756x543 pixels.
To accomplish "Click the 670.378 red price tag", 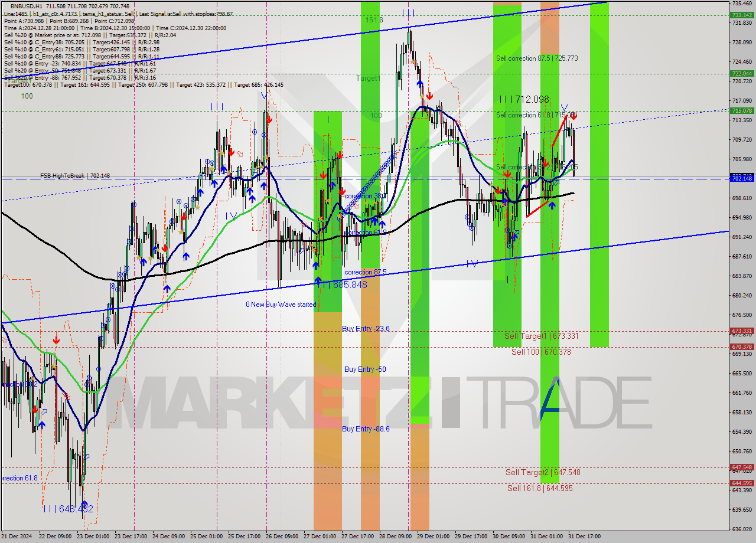I will (742, 347).
